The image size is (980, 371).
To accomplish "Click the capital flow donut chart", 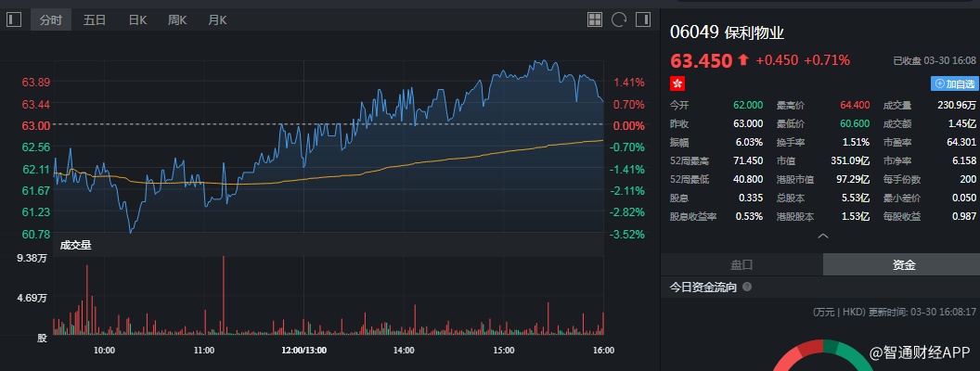I will tap(821, 357).
